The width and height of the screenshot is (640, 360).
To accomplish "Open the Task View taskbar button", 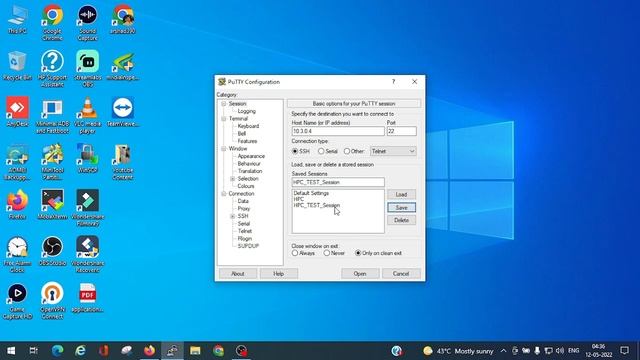I will (34, 351).
